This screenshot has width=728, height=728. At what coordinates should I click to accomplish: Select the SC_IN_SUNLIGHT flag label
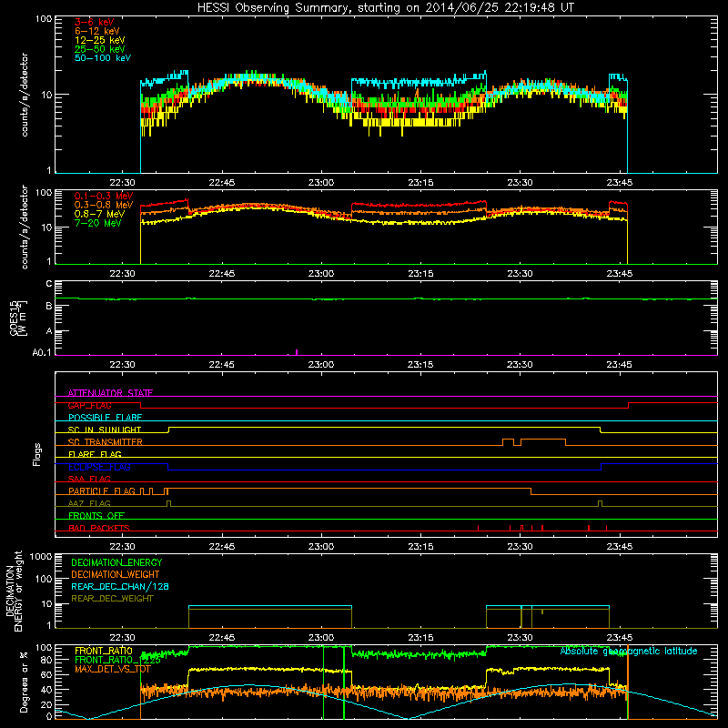pyautogui.click(x=104, y=430)
